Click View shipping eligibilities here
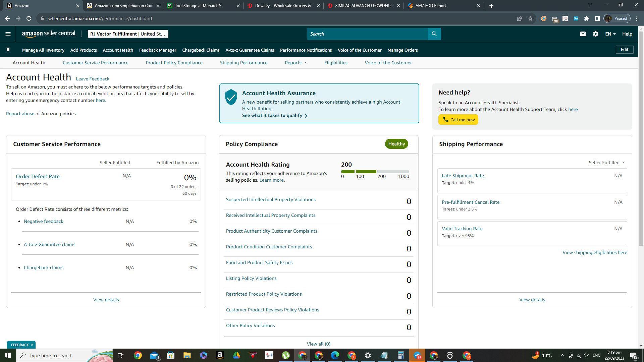The image size is (644, 362). 595,252
